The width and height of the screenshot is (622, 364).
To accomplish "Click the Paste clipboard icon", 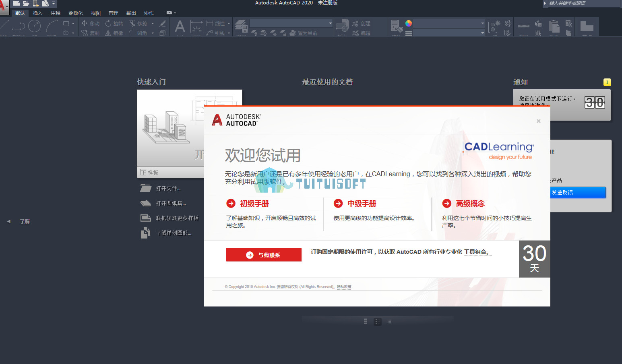I will [554, 26].
